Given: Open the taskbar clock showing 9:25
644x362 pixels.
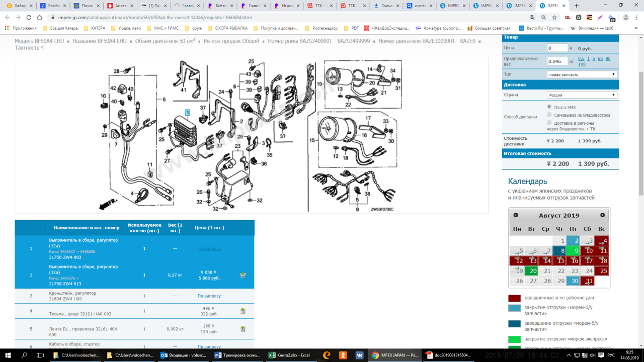Looking at the screenshot, I should pos(629,355).
